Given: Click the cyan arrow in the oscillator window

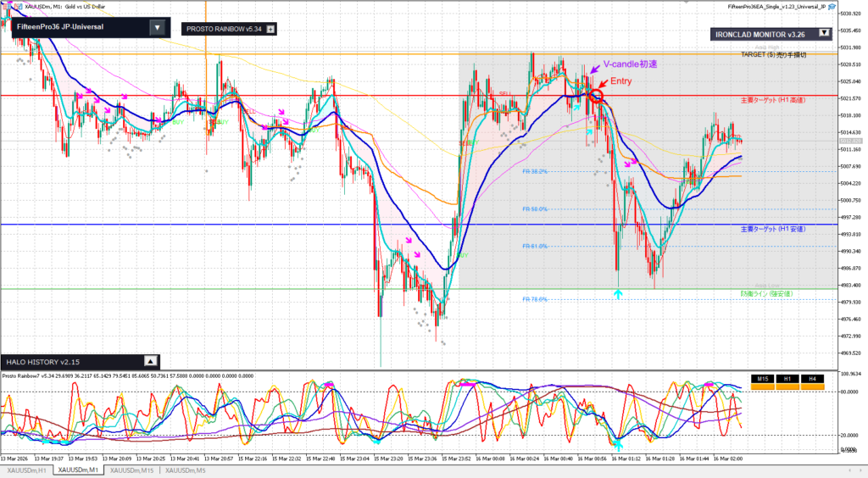Looking at the screenshot, I should [618, 444].
